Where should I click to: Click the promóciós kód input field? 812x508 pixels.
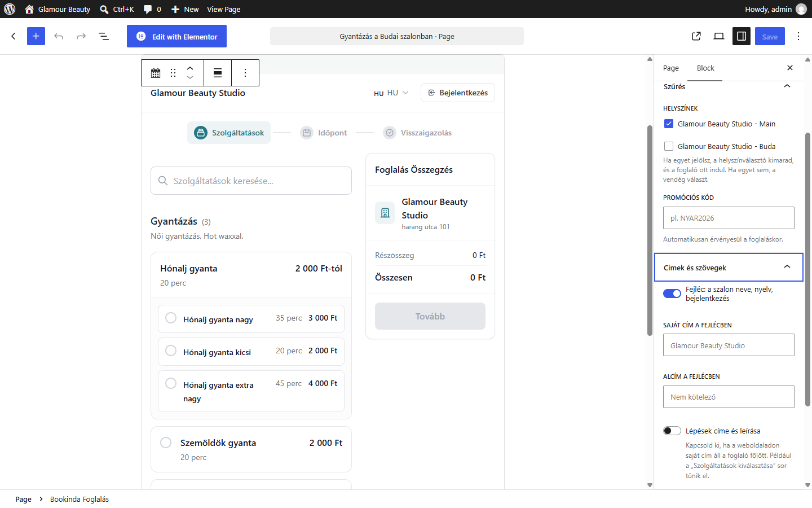[x=729, y=218]
